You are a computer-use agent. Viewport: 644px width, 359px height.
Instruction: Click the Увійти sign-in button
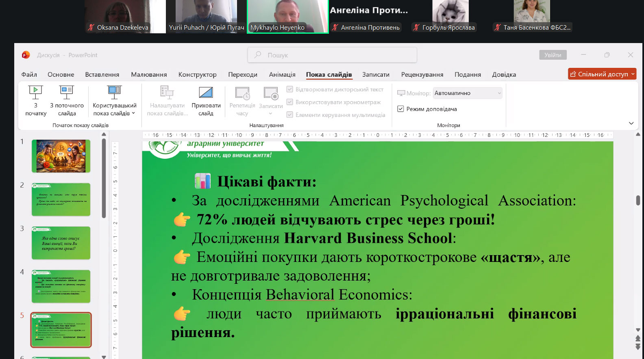(553, 55)
